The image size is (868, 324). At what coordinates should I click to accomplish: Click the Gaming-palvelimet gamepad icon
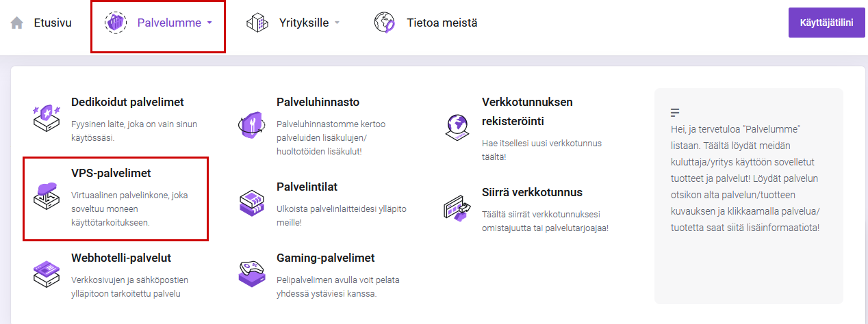pyautogui.click(x=251, y=273)
